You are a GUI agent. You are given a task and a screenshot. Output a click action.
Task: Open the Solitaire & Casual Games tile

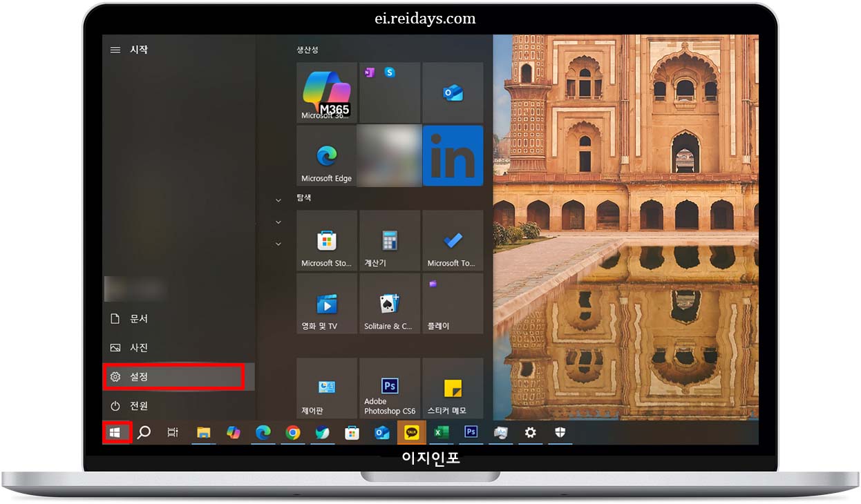click(389, 302)
